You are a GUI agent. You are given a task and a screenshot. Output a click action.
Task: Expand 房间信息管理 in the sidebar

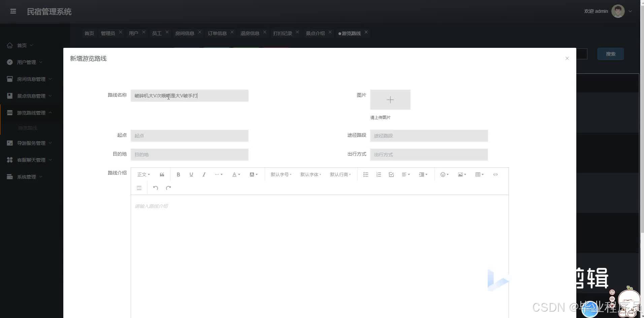coord(32,79)
